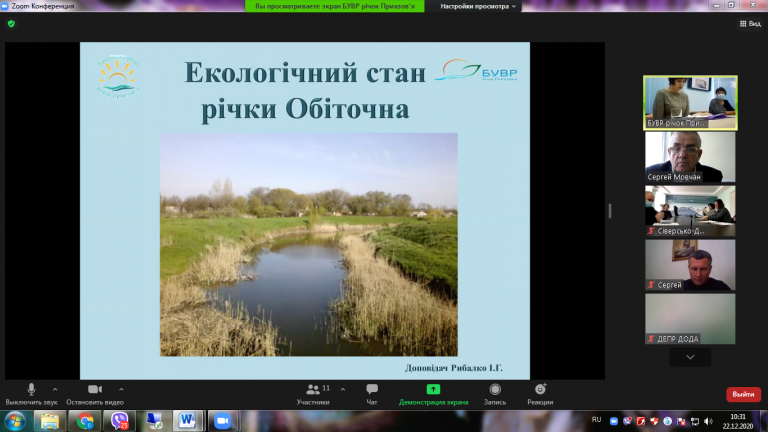This screenshot has height=432, width=768.
Task: Click the RU language indicator
Action: pyautogui.click(x=596, y=420)
